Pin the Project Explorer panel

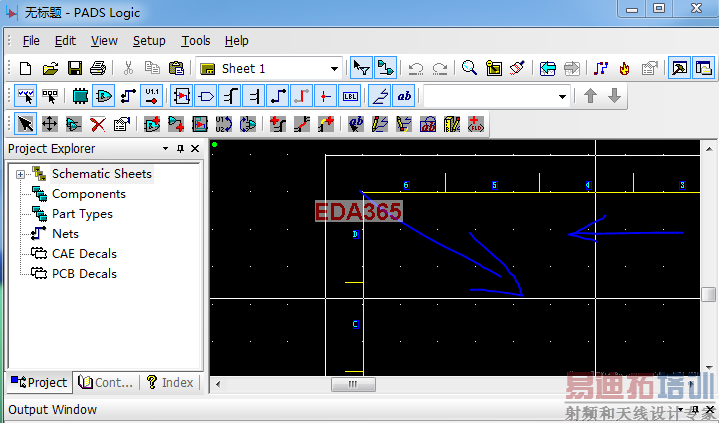(181, 149)
